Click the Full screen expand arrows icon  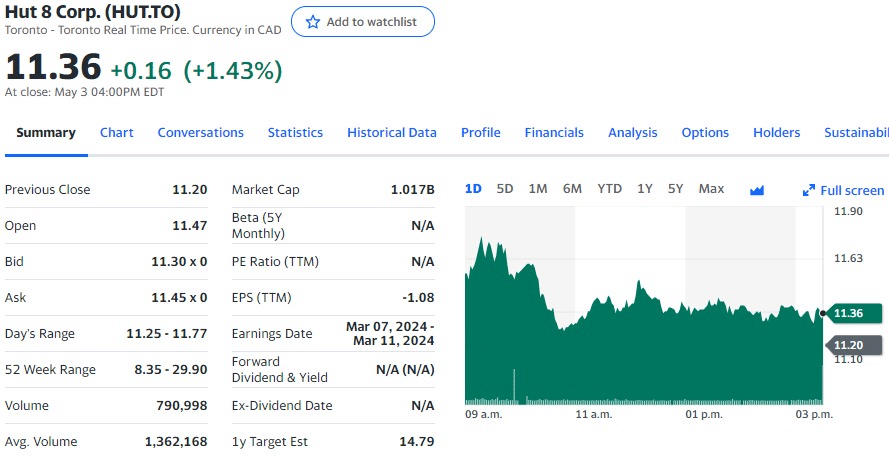tap(808, 191)
